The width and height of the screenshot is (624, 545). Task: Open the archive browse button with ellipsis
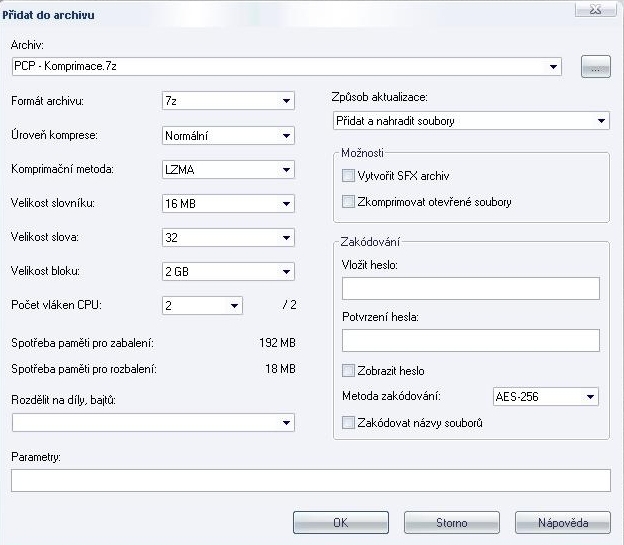[595, 66]
